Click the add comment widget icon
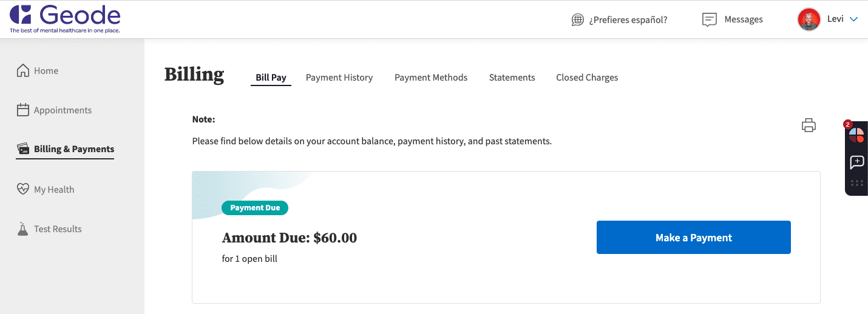Image resolution: width=868 pixels, height=314 pixels. 856,162
